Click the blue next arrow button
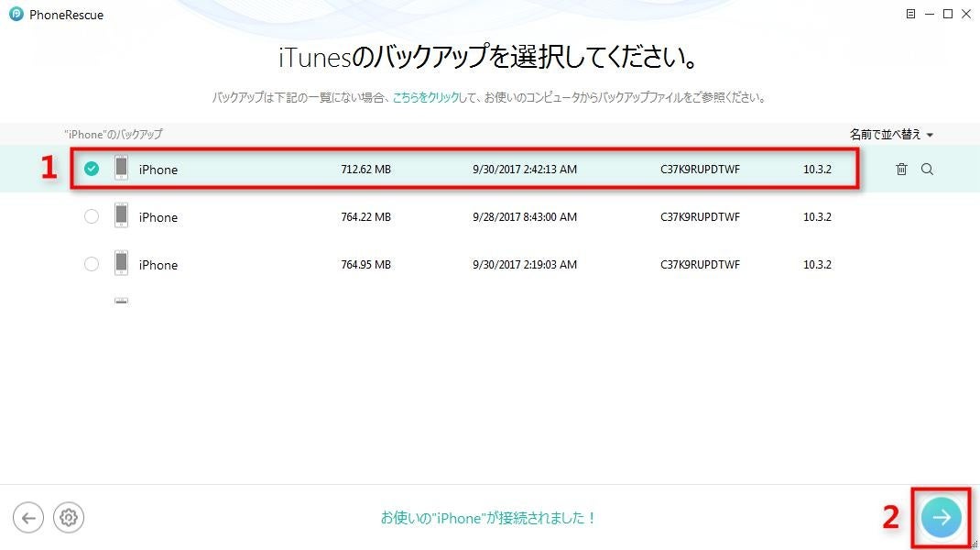Viewport: 980px width, 550px height. 942,518
